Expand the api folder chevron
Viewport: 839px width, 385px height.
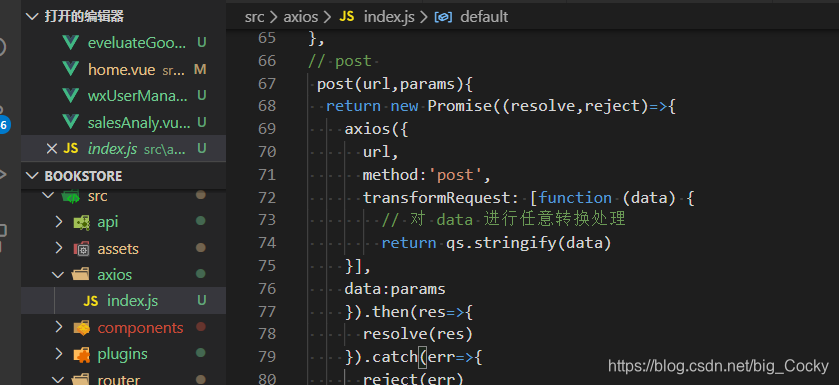(59, 222)
